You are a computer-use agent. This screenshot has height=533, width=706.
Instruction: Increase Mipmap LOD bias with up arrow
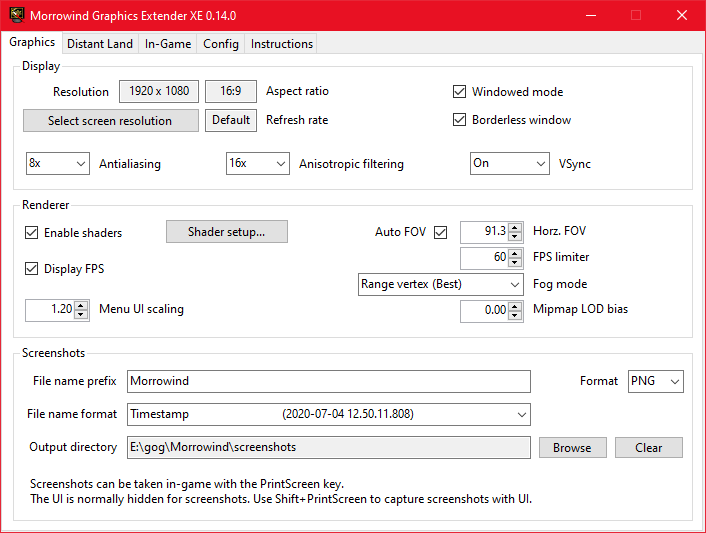pos(515,307)
